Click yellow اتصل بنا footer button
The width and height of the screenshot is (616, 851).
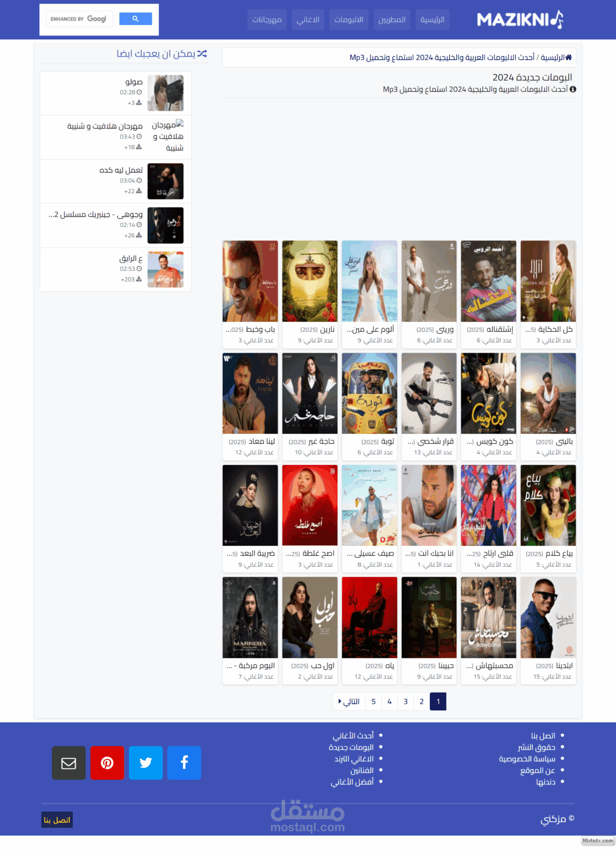point(57,820)
